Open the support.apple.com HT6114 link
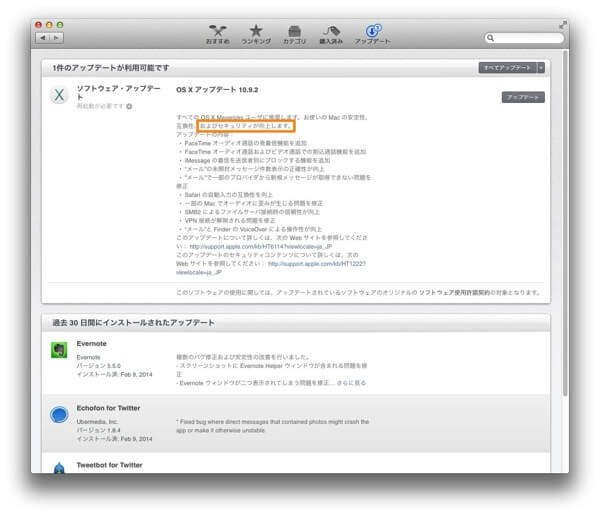Image resolution: width=600 pixels, height=516 pixels. (261, 246)
